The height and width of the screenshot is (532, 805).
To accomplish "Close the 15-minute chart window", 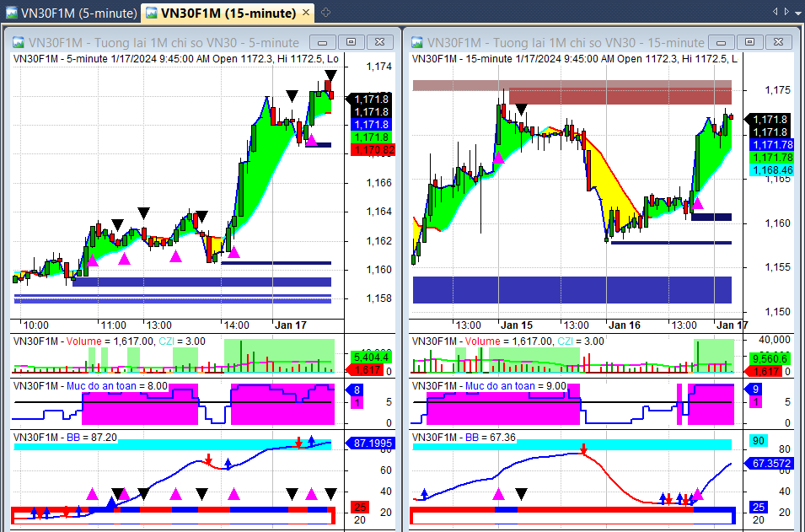I will click(x=779, y=42).
